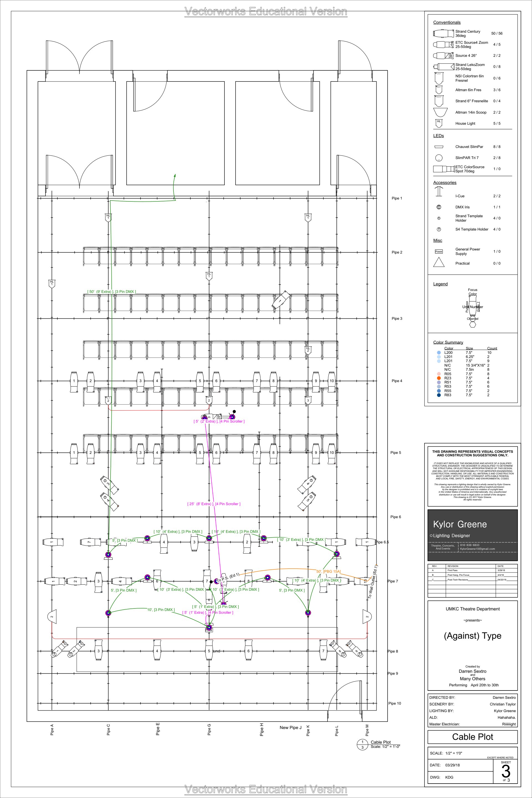Click the DMX Iris accessory symbol
The image size is (532, 798).
[439, 207]
